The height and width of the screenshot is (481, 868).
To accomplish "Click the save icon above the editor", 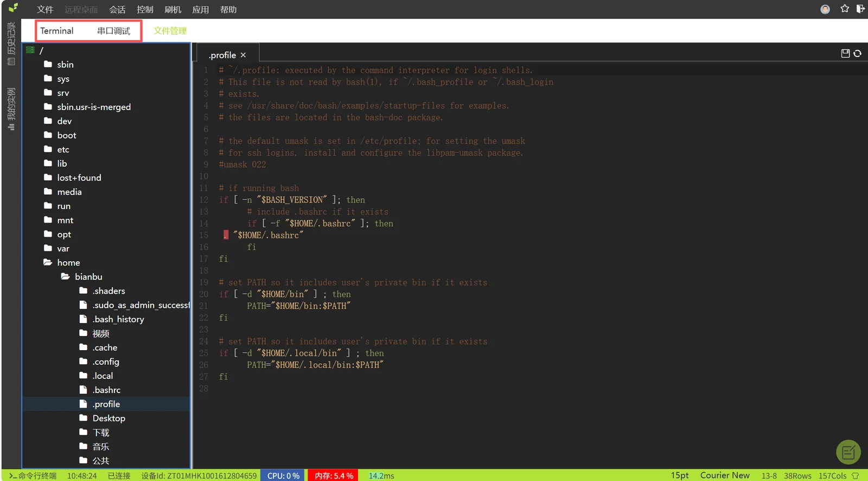I will pos(845,53).
